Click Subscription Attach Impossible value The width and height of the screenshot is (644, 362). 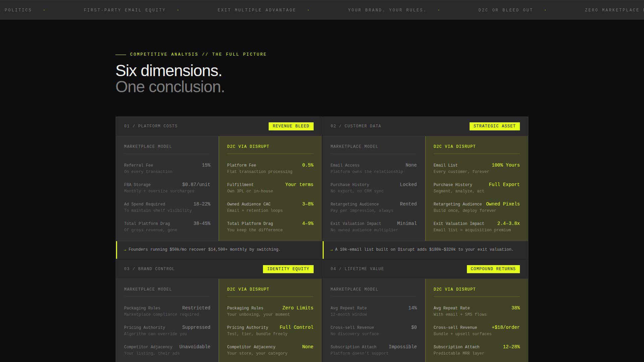[x=403, y=347]
